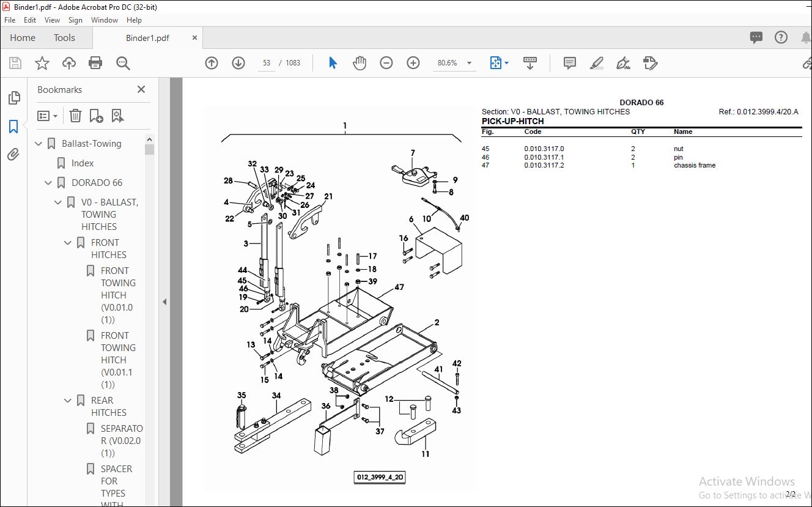Open the Sign document pen tool
812x507 pixels.
(x=623, y=63)
